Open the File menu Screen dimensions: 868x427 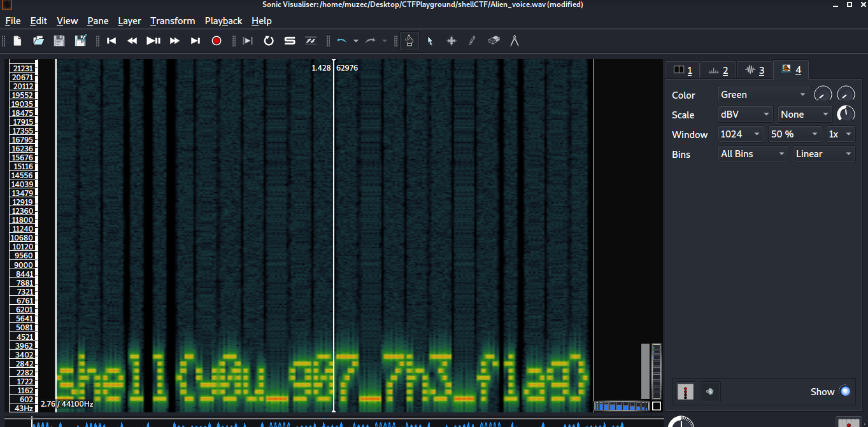[13, 21]
